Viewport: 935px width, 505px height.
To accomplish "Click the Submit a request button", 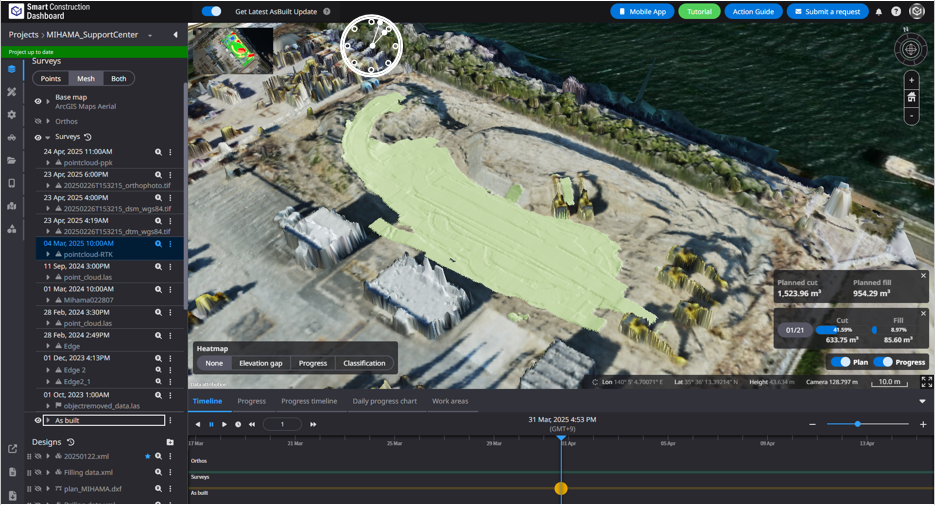I will (x=827, y=12).
